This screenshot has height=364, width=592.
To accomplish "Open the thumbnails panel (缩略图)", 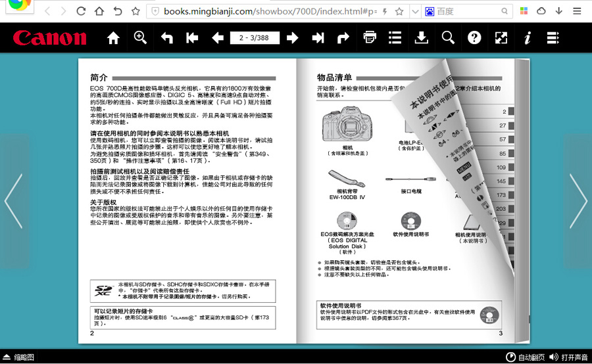I will [18, 357].
